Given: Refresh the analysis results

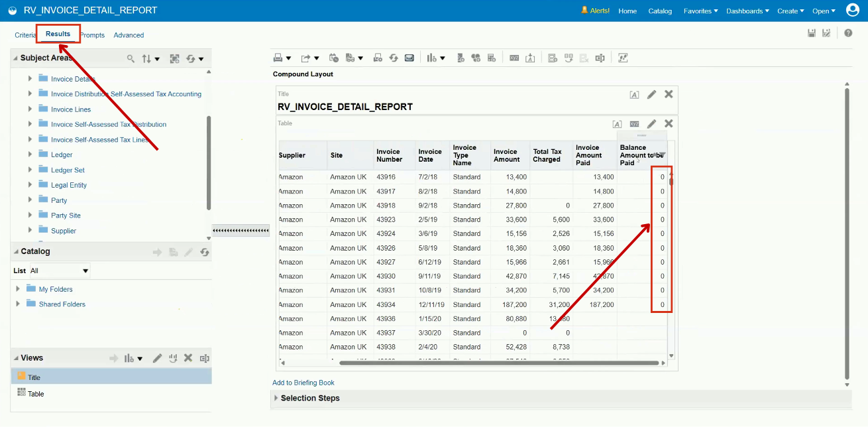Looking at the screenshot, I should (394, 58).
